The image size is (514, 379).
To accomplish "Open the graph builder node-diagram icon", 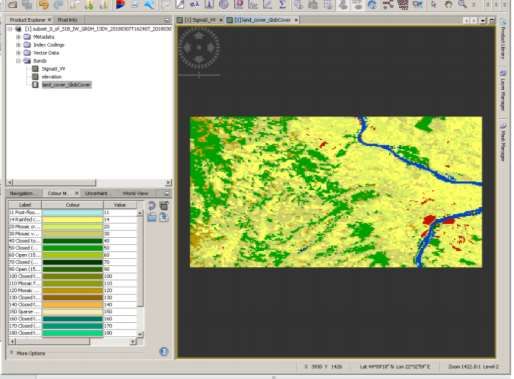I will 388,4.
